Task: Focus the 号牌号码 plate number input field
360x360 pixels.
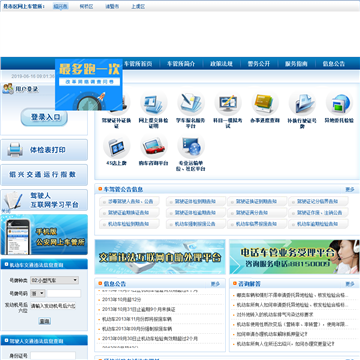Action: coord(64,293)
